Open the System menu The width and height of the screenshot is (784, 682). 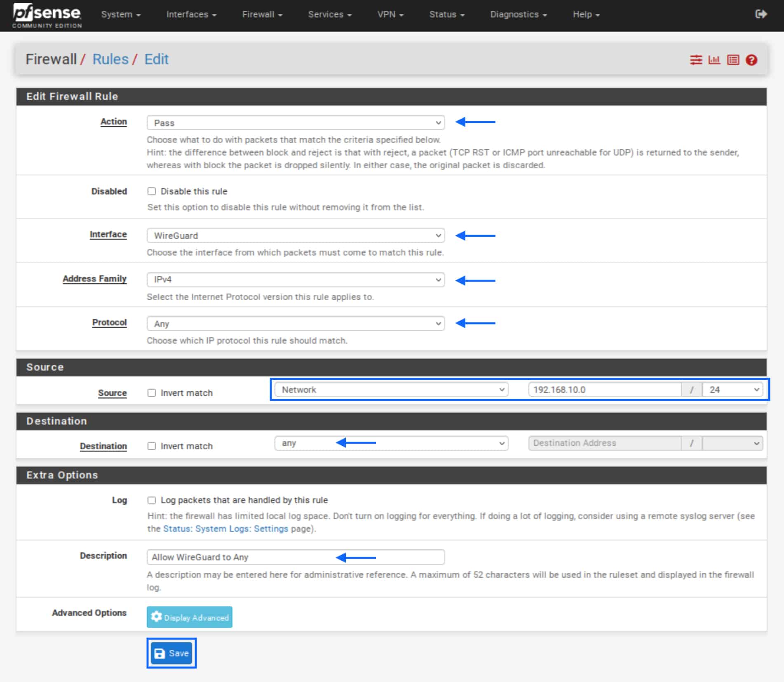pyautogui.click(x=121, y=14)
